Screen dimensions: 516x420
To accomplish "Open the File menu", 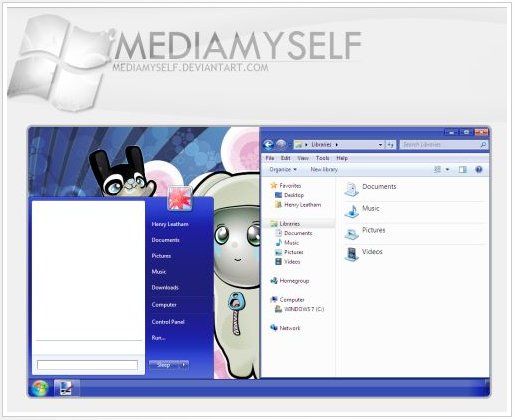I will click(270, 158).
